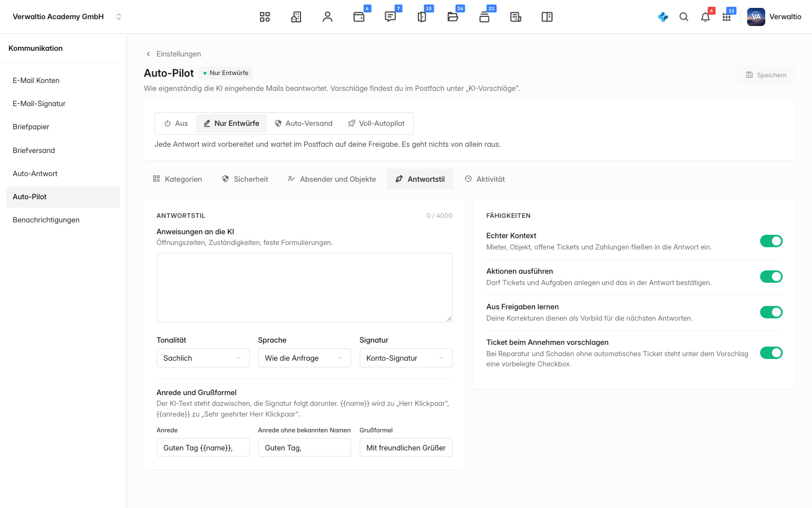The width and height of the screenshot is (812, 508).
Task: Open the buildings icon in top navigation
Action: [x=296, y=17]
